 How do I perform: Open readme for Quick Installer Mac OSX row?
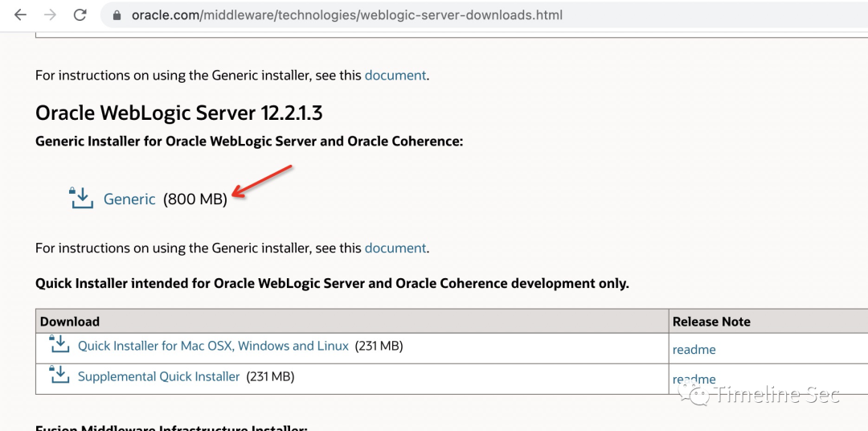[694, 350]
